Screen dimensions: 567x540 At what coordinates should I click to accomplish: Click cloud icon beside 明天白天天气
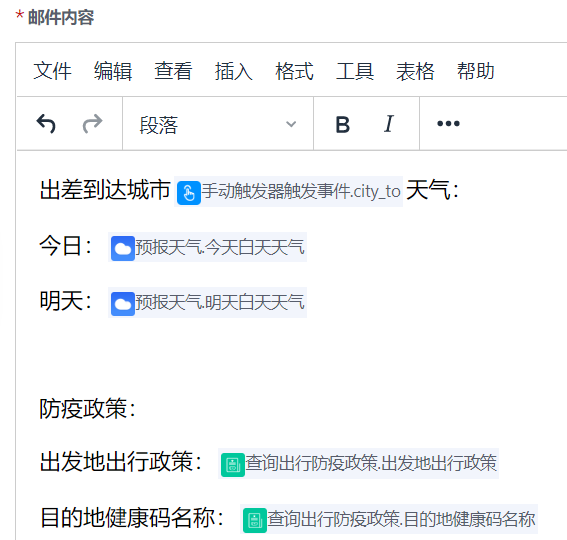click(123, 304)
